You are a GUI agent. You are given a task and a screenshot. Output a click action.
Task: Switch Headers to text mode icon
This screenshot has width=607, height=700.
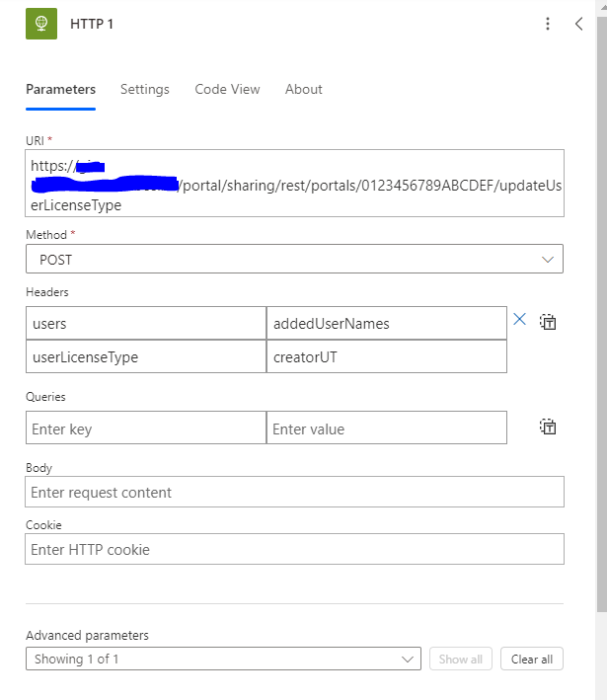pyautogui.click(x=548, y=322)
